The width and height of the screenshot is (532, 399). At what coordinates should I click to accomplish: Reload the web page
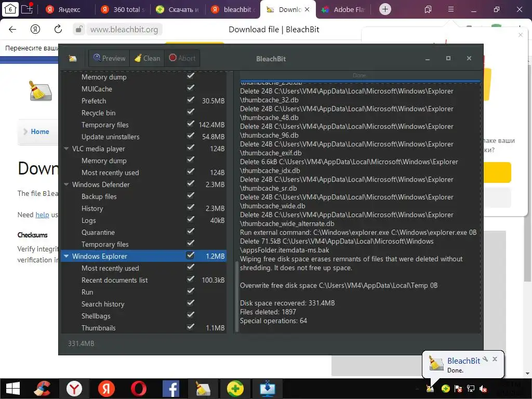point(58,29)
